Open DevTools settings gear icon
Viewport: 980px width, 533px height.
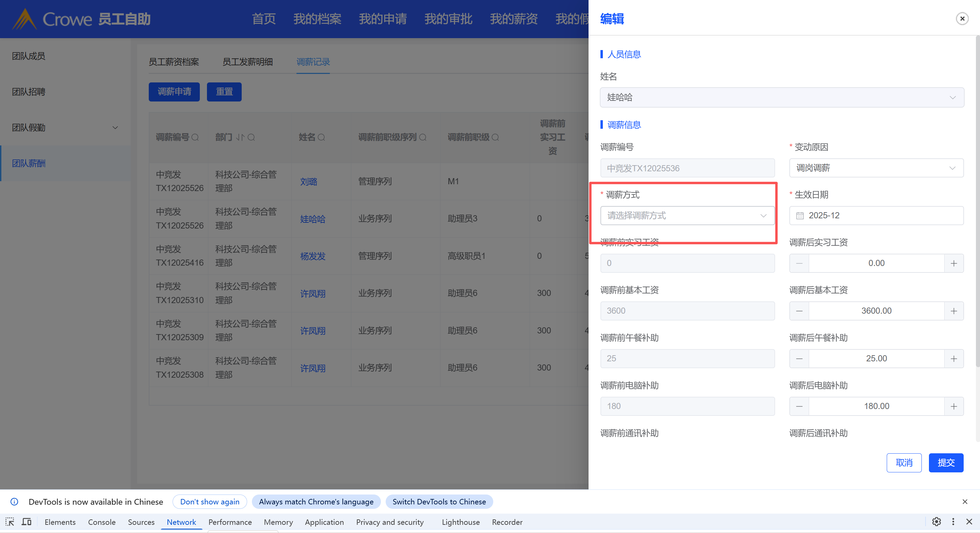(936, 522)
